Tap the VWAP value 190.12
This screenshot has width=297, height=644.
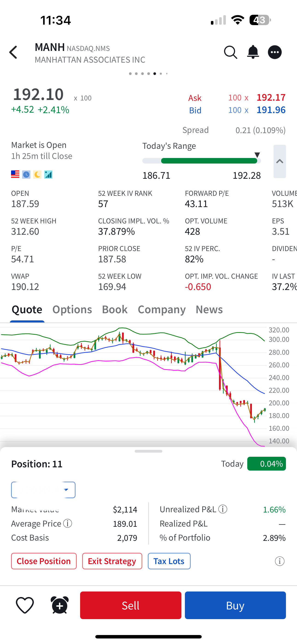point(25,287)
